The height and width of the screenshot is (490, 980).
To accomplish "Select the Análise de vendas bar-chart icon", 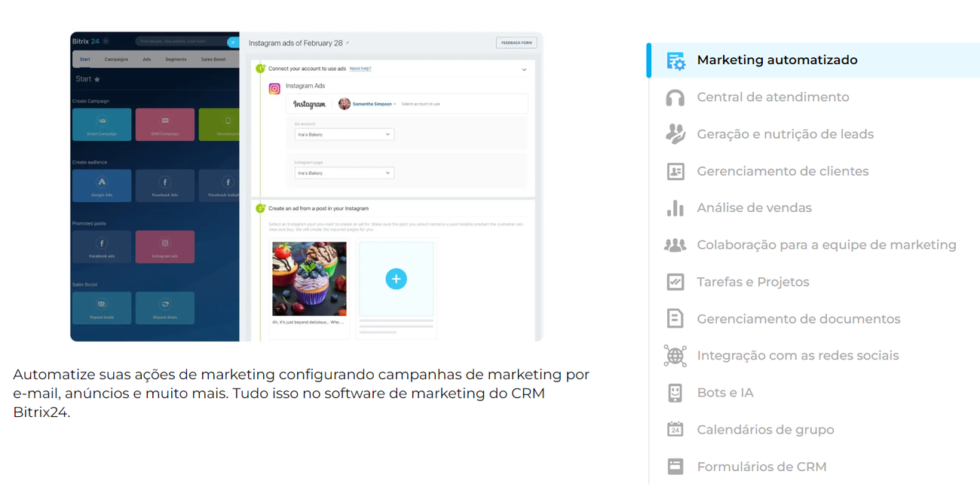I will [x=675, y=208].
